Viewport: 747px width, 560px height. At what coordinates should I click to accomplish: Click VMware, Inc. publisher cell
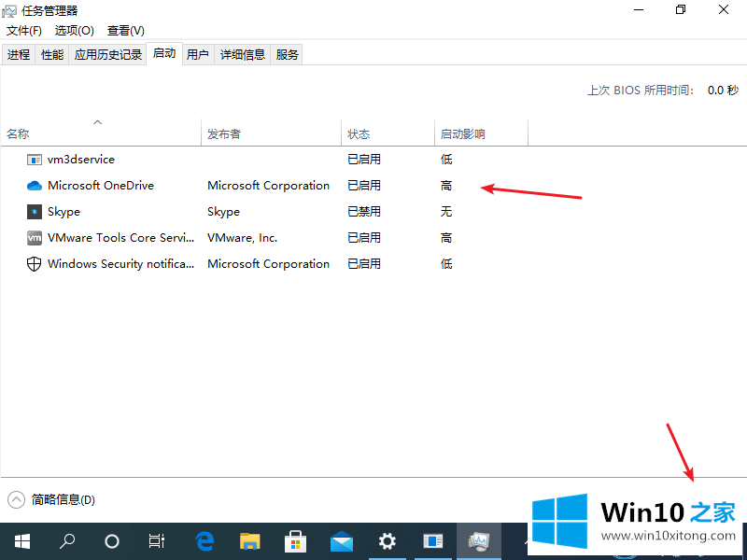(x=242, y=238)
